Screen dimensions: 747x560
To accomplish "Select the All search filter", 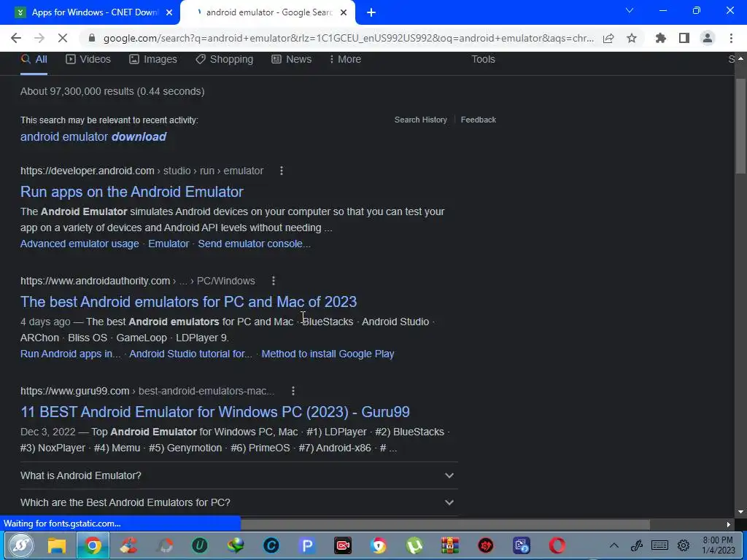I will pyautogui.click(x=34, y=59).
